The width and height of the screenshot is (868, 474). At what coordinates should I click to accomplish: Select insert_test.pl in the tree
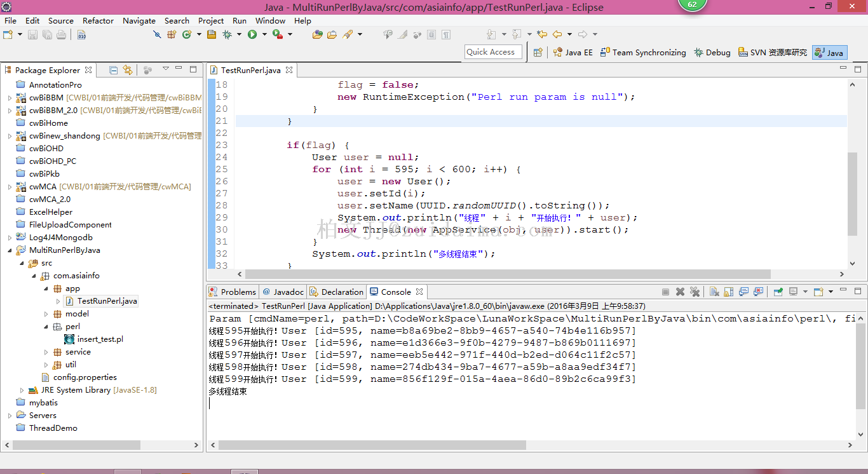[x=94, y=339]
